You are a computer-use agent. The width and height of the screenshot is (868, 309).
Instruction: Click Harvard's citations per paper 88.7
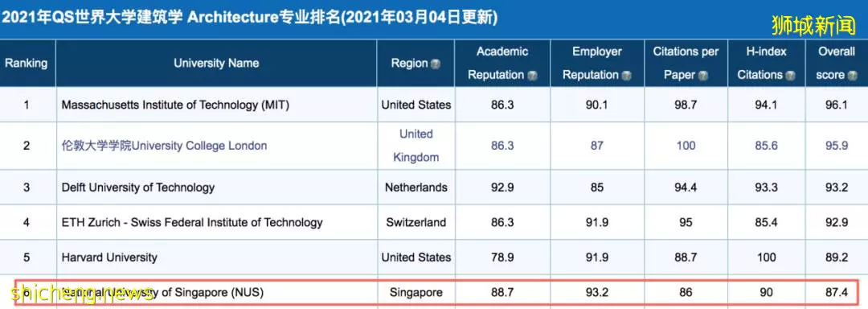click(x=686, y=257)
